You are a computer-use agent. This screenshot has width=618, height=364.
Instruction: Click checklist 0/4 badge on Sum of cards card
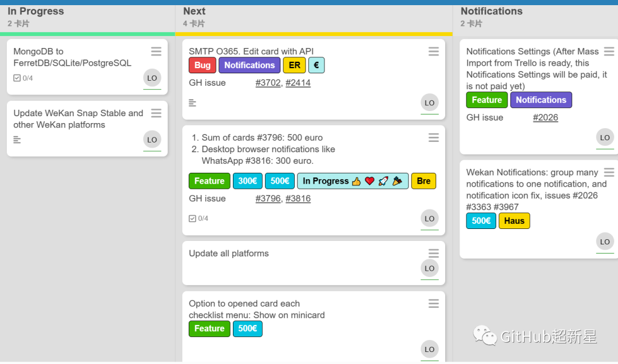click(198, 219)
